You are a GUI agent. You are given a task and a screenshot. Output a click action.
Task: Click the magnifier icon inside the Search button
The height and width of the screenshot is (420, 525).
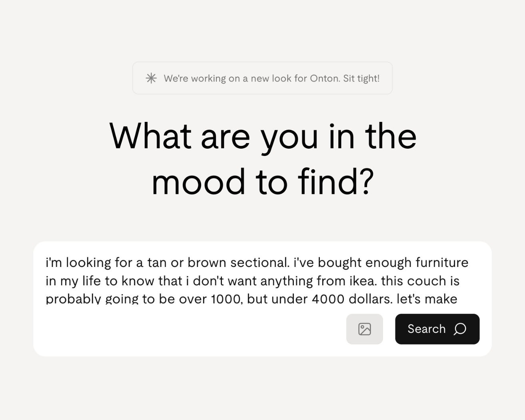460,329
